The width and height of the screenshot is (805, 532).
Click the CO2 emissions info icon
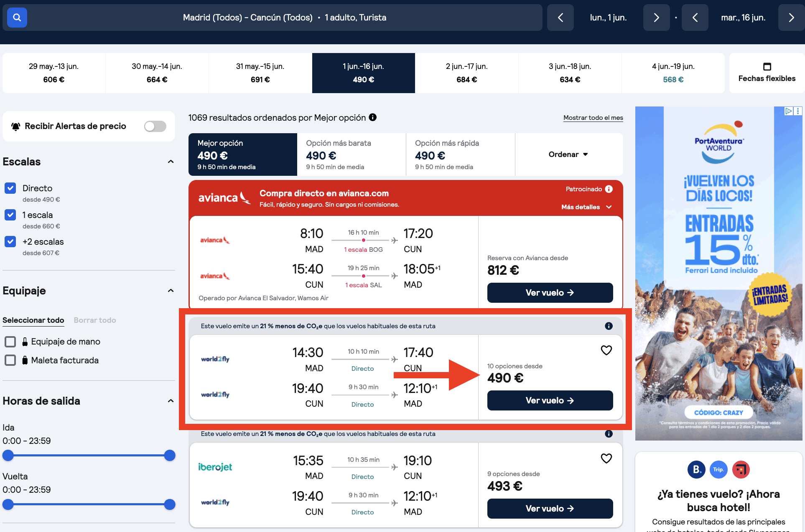pyautogui.click(x=609, y=326)
